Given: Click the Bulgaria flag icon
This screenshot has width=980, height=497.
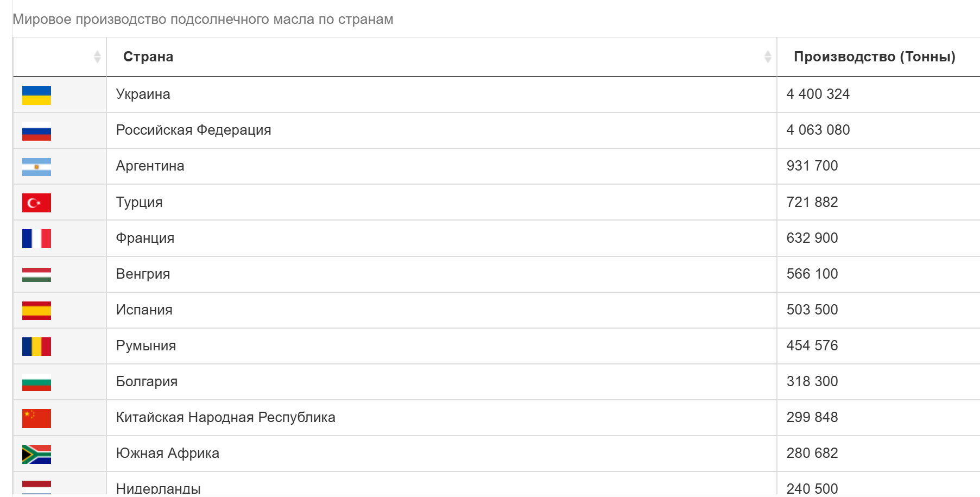Looking at the screenshot, I should tap(36, 382).
